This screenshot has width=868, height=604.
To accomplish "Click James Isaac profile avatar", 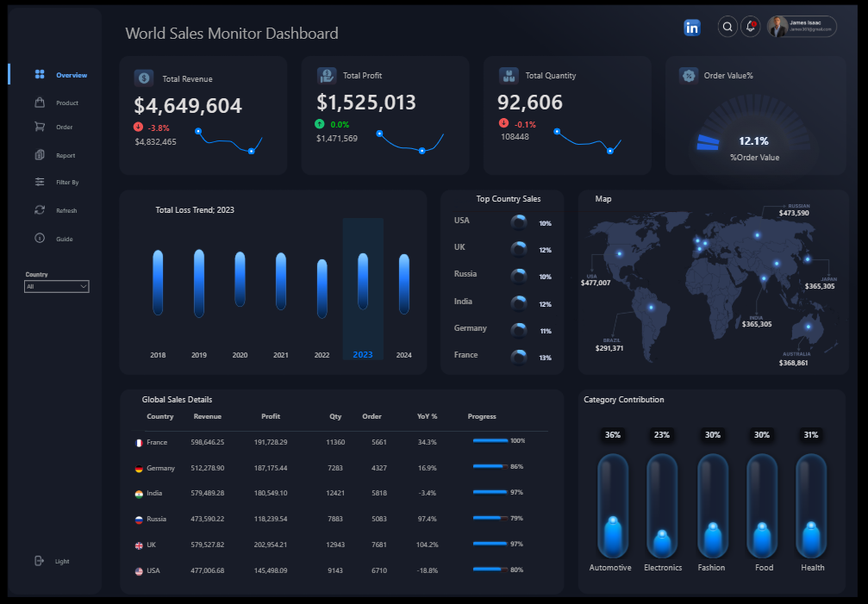I will click(777, 27).
